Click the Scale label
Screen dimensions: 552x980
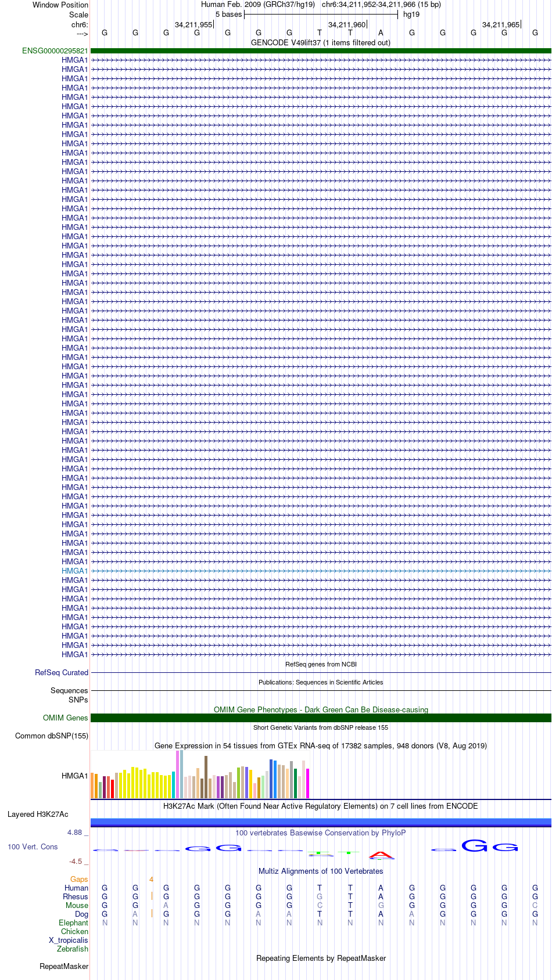pyautogui.click(x=78, y=15)
